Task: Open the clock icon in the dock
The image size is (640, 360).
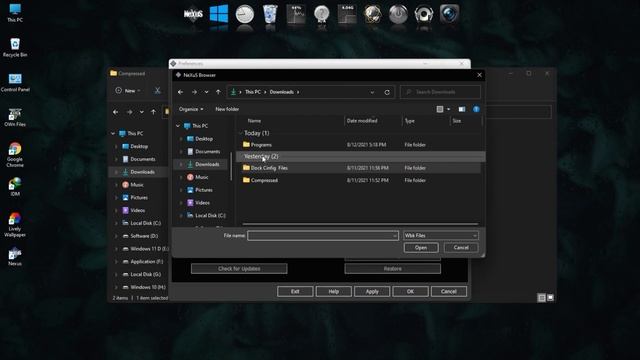Action: [x=244, y=14]
